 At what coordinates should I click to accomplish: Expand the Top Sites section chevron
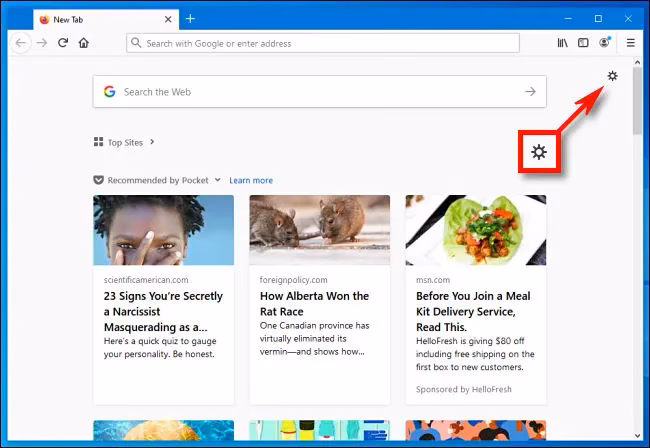click(152, 142)
